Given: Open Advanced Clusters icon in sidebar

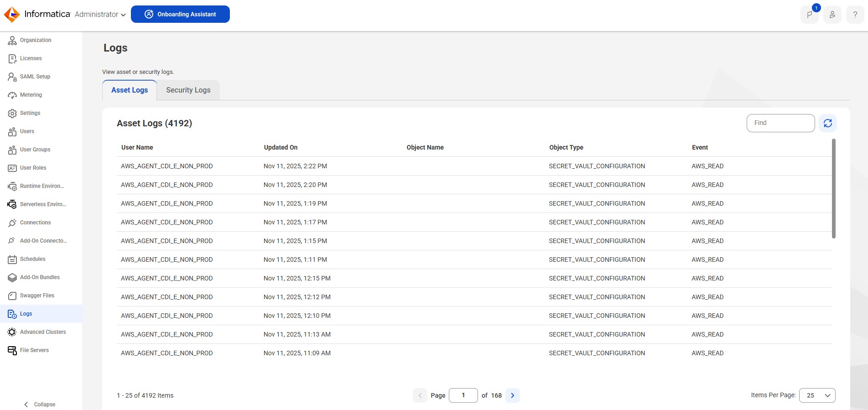Looking at the screenshot, I should (12, 332).
